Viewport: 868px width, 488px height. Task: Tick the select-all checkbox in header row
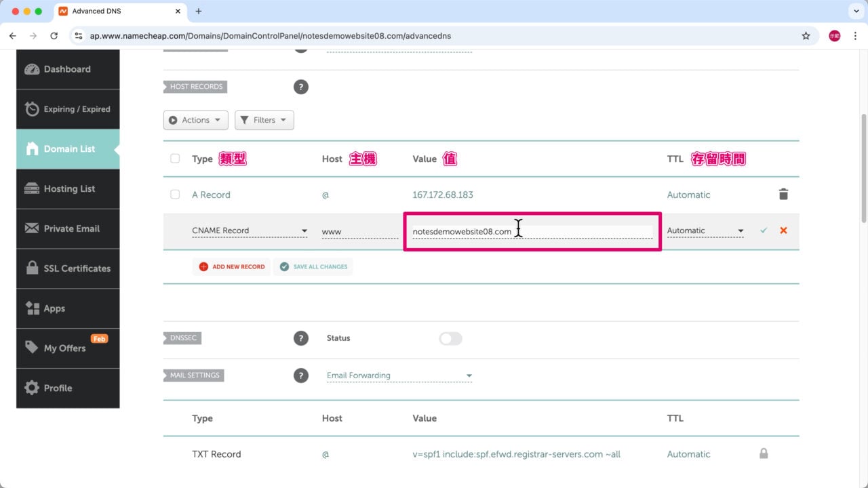click(x=175, y=159)
